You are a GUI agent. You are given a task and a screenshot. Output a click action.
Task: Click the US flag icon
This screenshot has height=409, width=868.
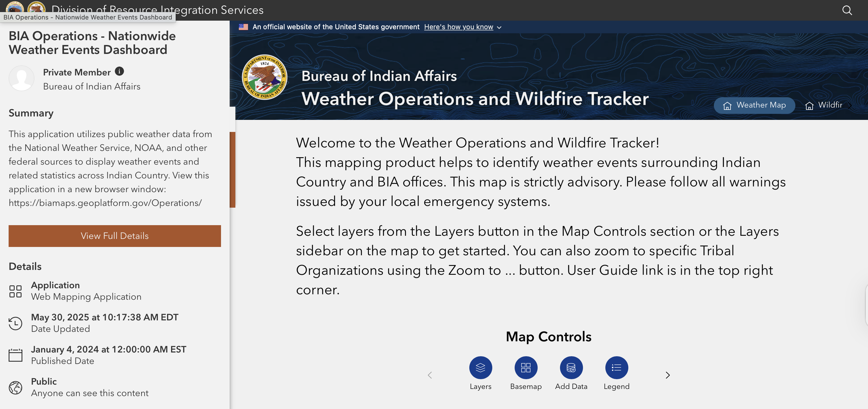[243, 27]
